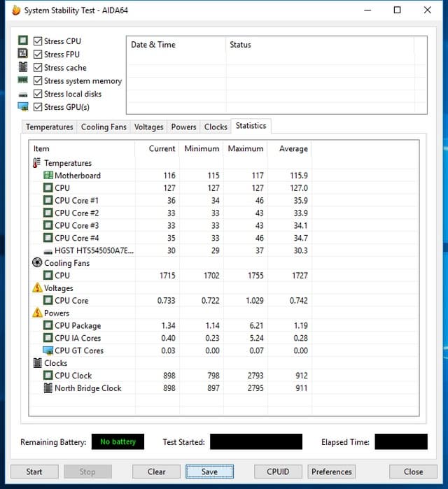Image resolution: width=448 pixels, height=489 pixels.
Task: Switch to the Voltages tab
Action: coord(149,127)
